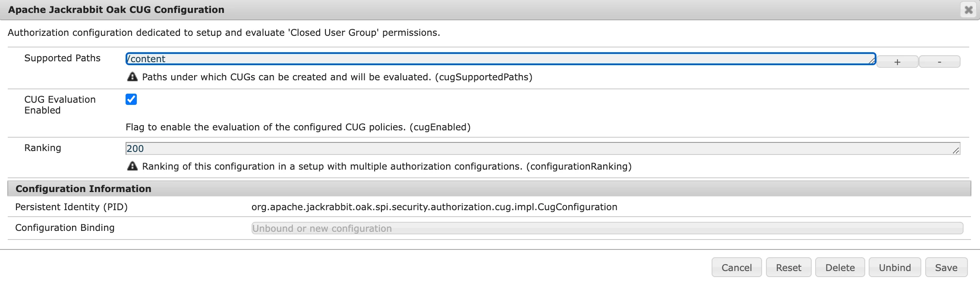Unbind the configuration
The height and width of the screenshot is (287, 980).
pos(895,268)
